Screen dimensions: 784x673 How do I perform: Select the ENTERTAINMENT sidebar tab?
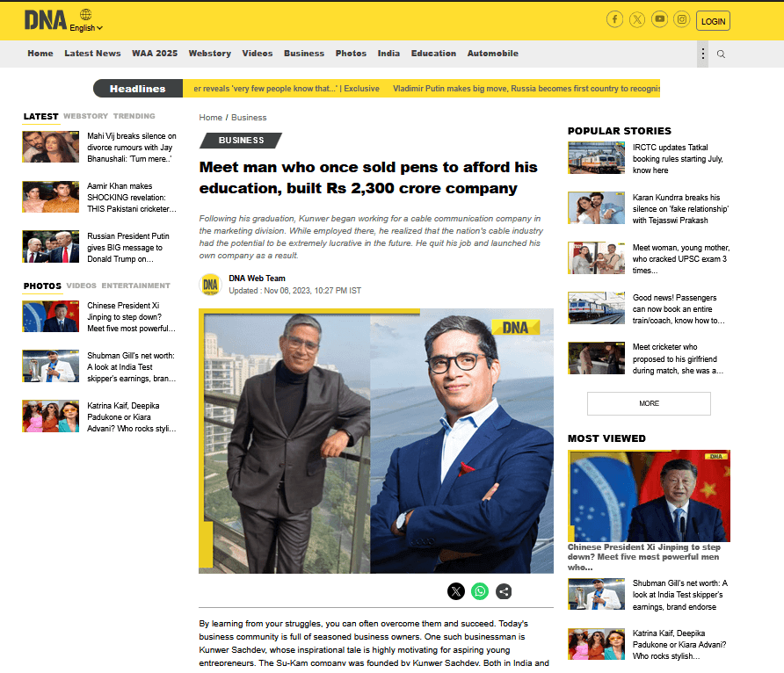tap(136, 286)
